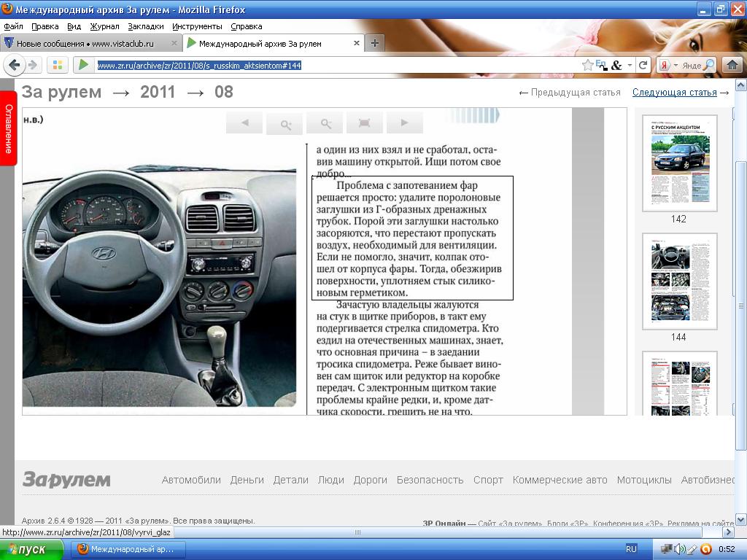Bookmark this page with the star icon
The width and height of the screenshot is (747, 560).
(x=587, y=65)
